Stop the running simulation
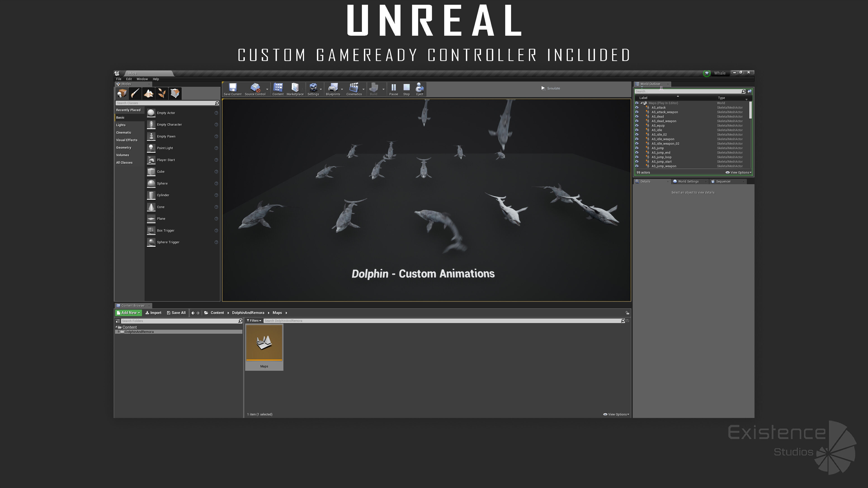This screenshot has height=488, width=868. pyautogui.click(x=406, y=88)
